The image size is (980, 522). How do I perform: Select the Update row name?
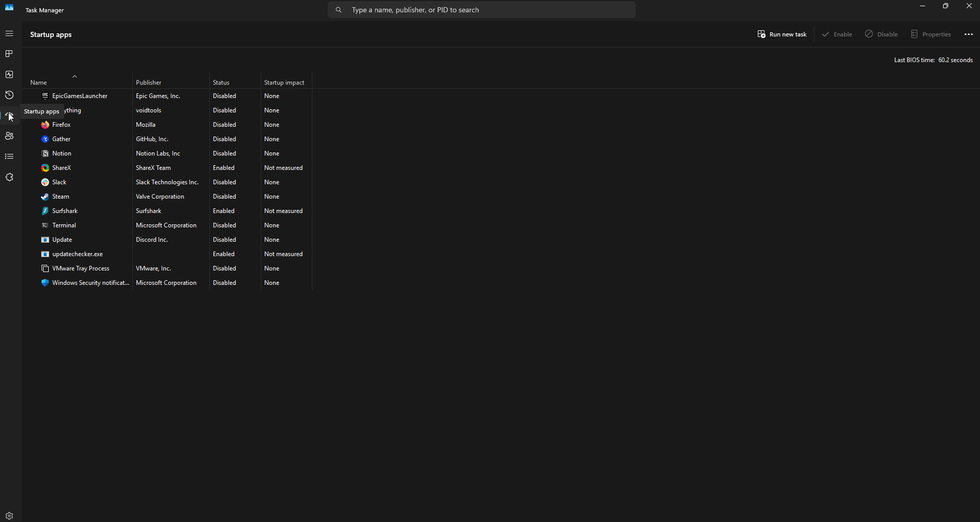click(62, 240)
